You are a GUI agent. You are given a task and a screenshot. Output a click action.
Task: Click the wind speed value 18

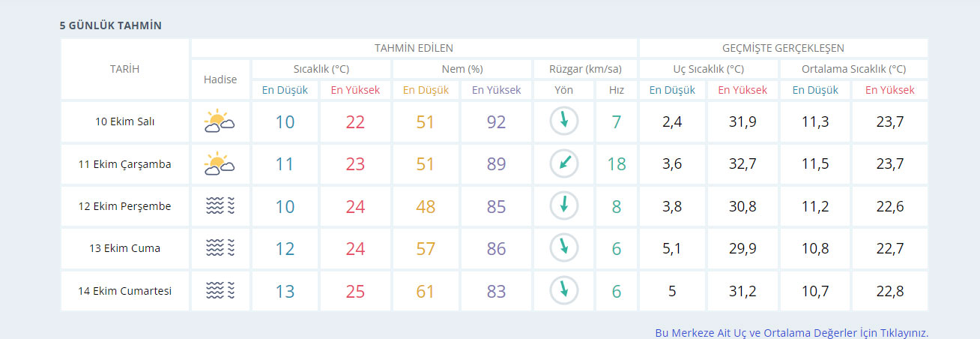(616, 164)
